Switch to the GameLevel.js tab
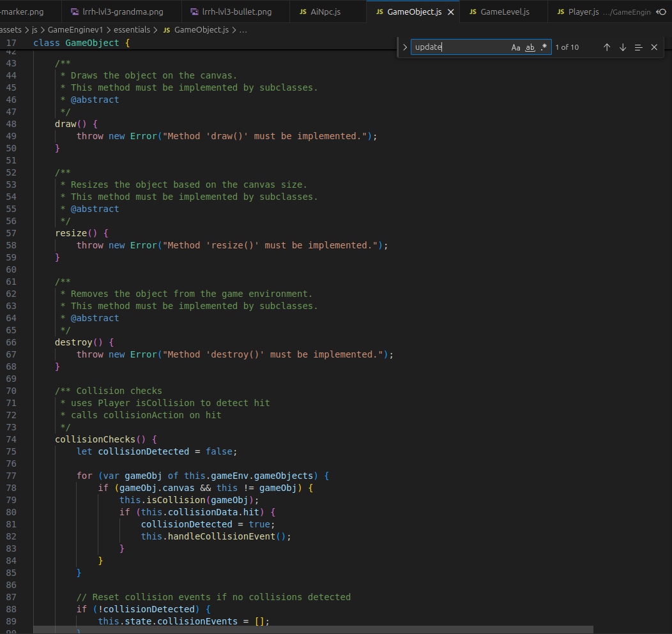Image resolution: width=672 pixels, height=634 pixels. click(x=505, y=11)
